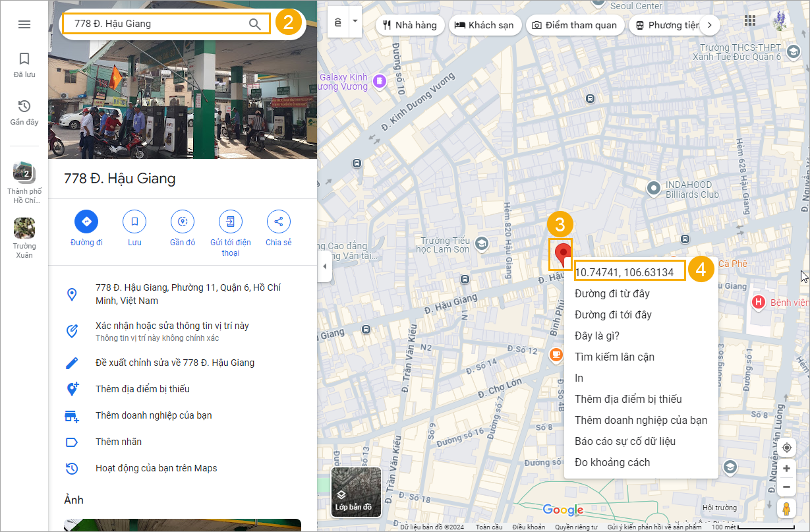Filter by Phương tiện transit chip

(665, 25)
